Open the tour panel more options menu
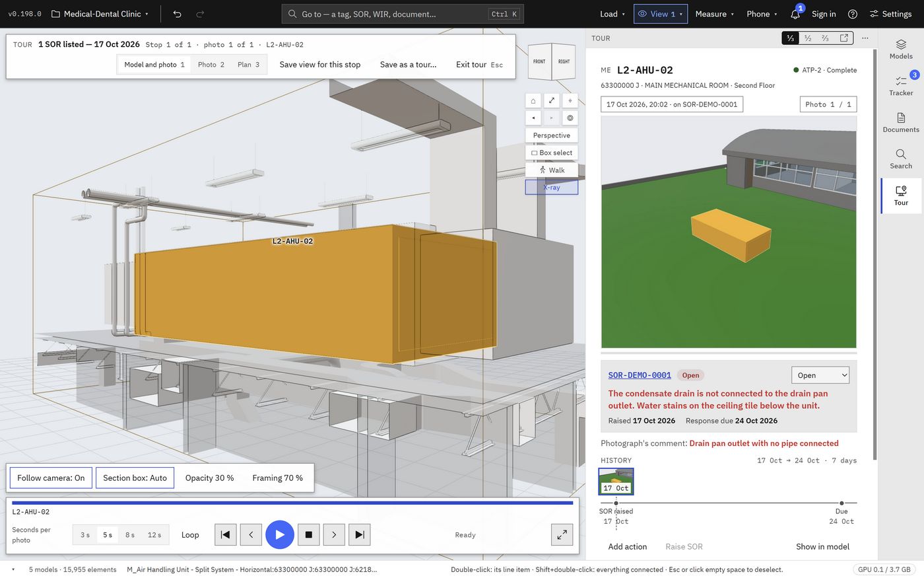 pyautogui.click(x=865, y=38)
